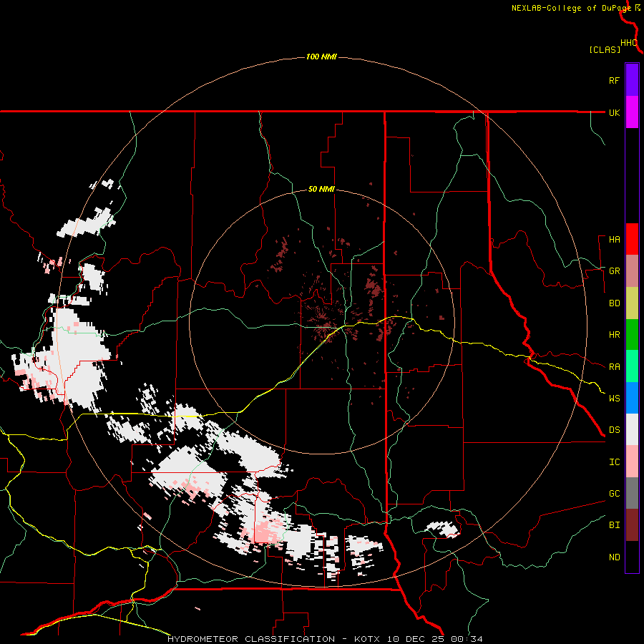Click the BD legend label

[x=614, y=303]
